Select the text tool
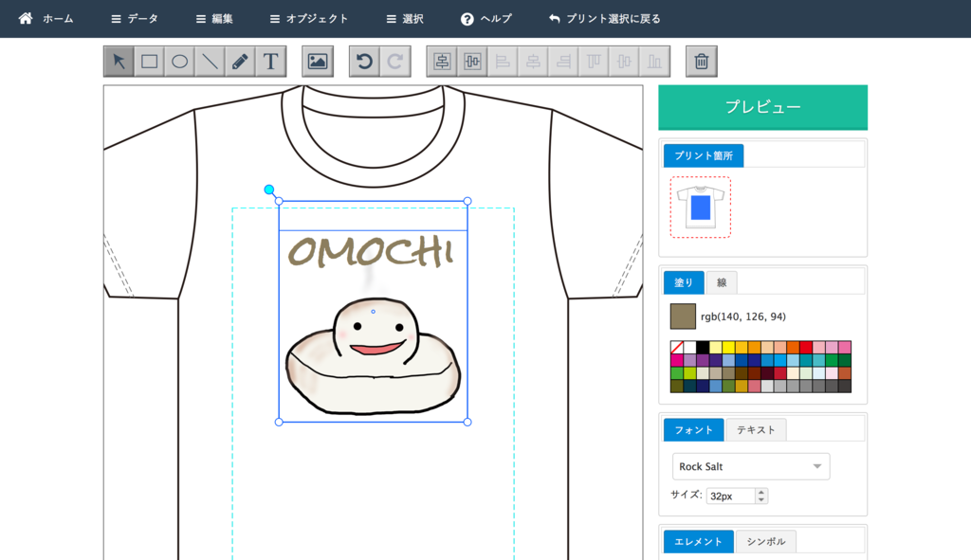971x560 pixels. pos(270,62)
